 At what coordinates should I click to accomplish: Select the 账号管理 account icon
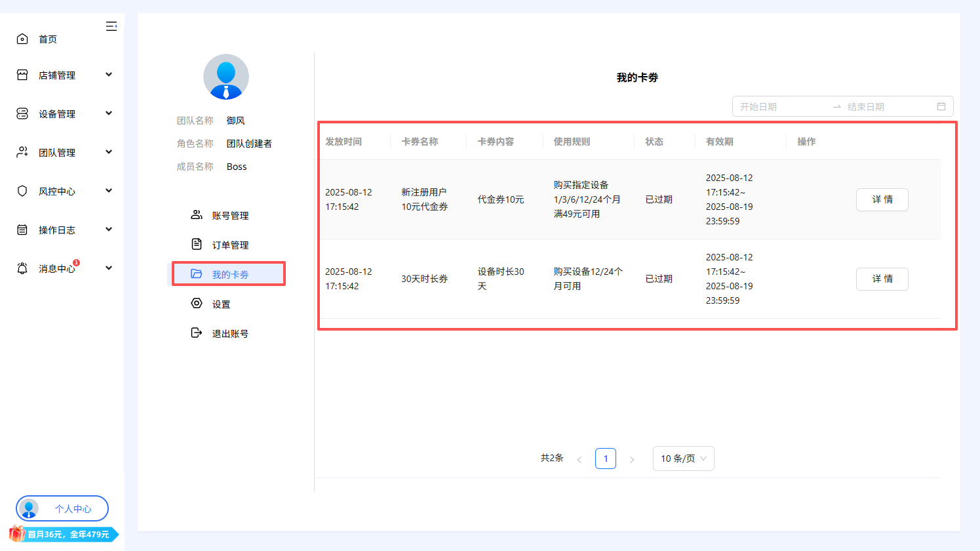[x=195, y=214]
